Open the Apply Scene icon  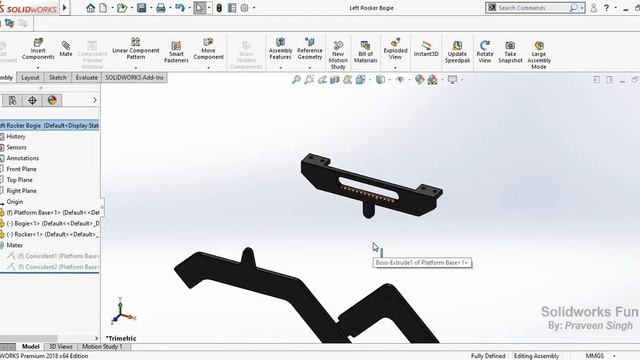[432, 80]
